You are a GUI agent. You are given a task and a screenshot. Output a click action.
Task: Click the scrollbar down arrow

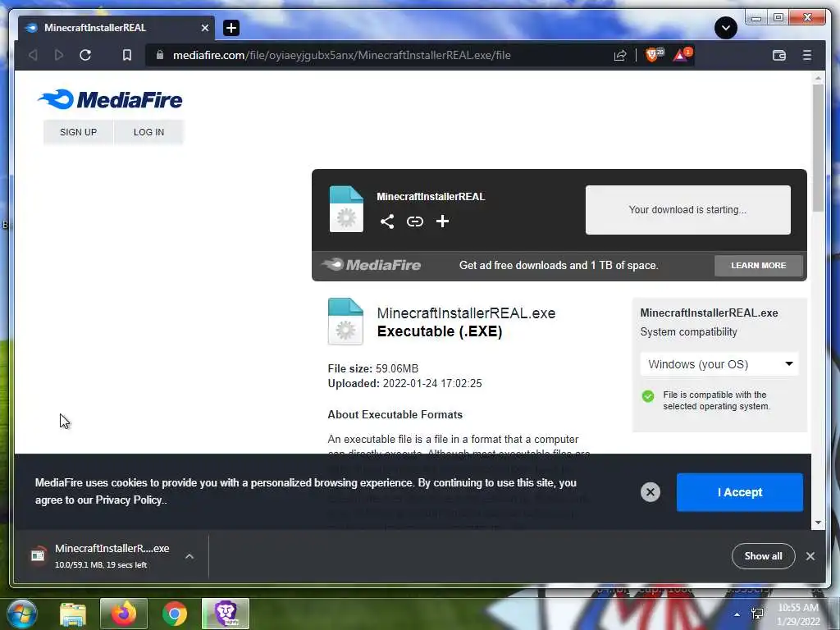point(818,523)
